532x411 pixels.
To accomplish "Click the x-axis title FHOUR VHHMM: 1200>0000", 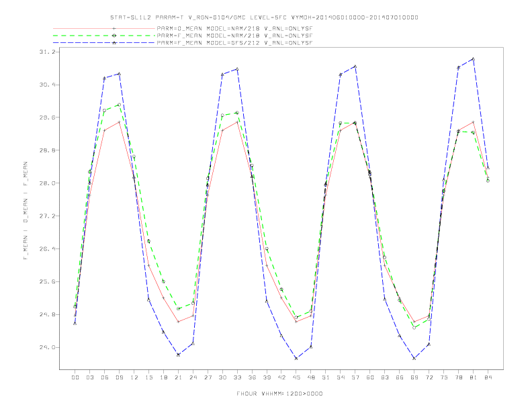I will tap(279, 394).
